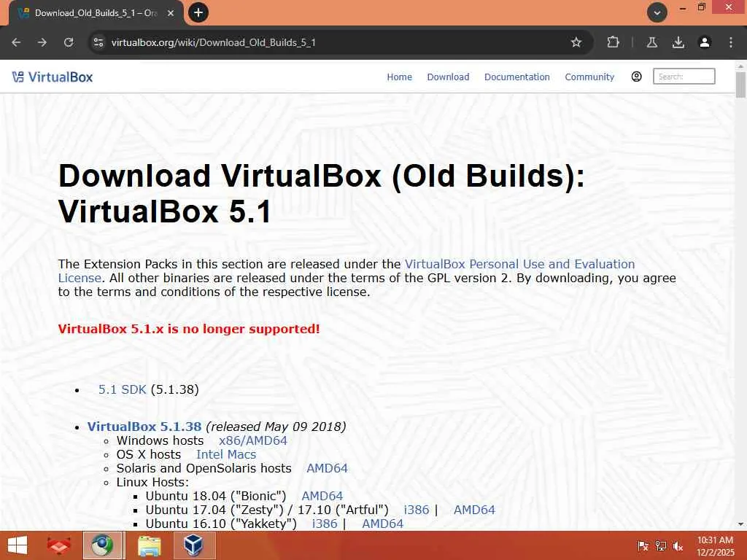Open the Download nav item
The image size is (747, 560).
tap(448, 77)
